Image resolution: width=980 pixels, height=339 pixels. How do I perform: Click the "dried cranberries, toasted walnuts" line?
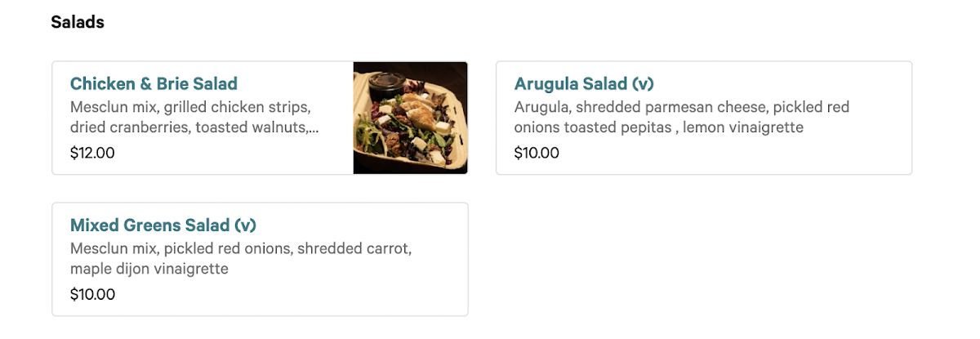click(x=188, y=127)
